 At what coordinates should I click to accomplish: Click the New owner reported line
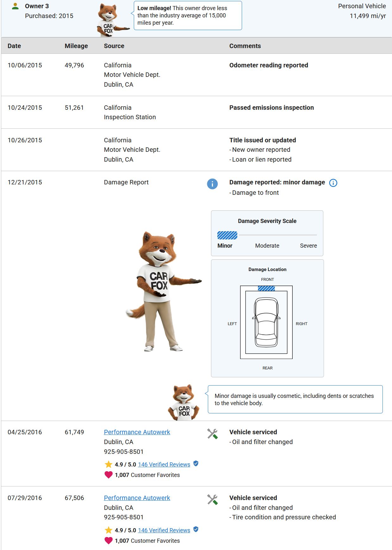260,150
